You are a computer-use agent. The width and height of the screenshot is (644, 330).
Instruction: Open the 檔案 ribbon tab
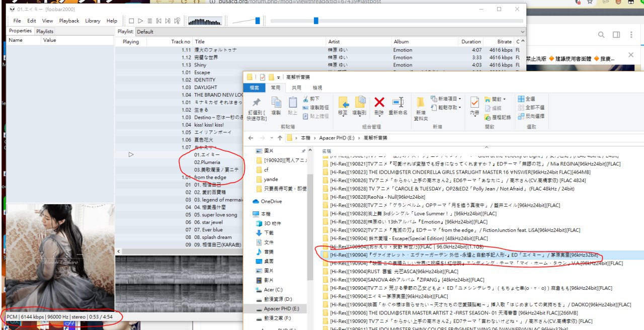[x=255, y=88]
